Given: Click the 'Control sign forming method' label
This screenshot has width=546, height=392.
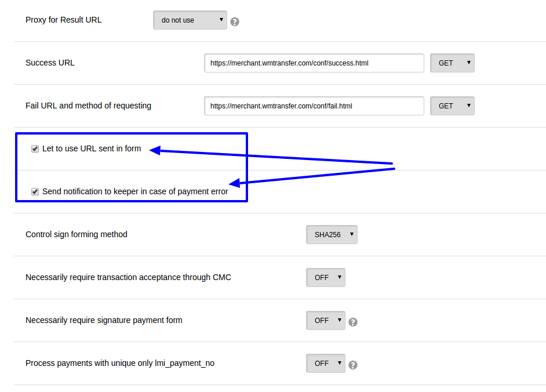Looking at the screenshot, I should pyautogui.click(x=77, y=234).
